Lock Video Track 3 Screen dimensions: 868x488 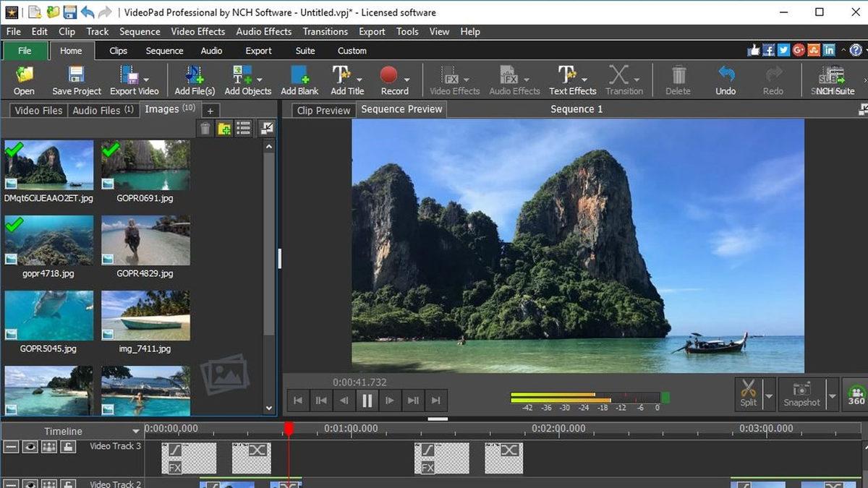tap(67, 446)
